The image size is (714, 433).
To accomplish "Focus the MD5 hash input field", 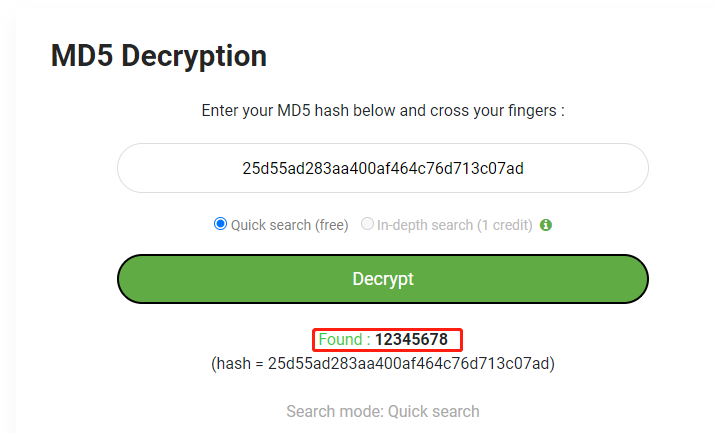I will click(x=383, y=168).
